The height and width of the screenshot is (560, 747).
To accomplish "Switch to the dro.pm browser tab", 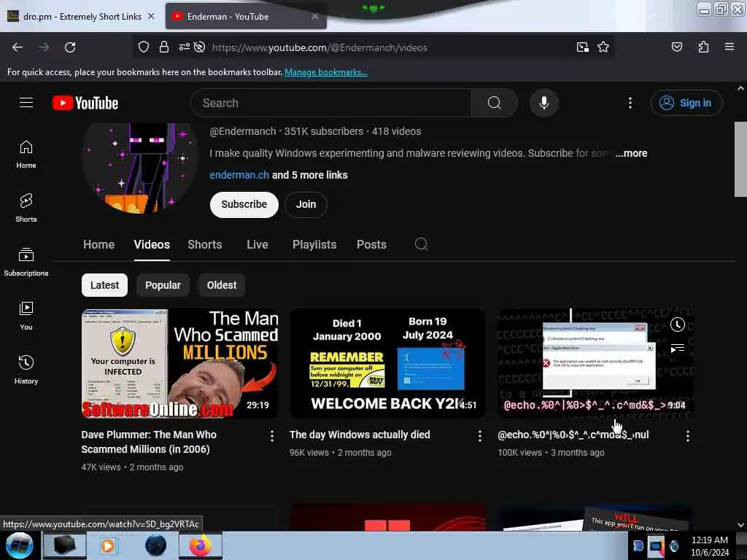I will [x=82, y=17].
